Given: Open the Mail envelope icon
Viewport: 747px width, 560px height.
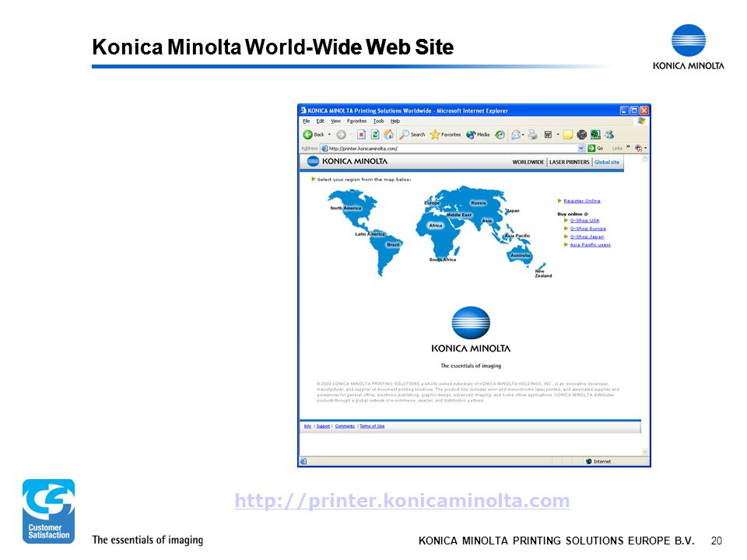Looking at the screenshot, I should tap(515, 135).
